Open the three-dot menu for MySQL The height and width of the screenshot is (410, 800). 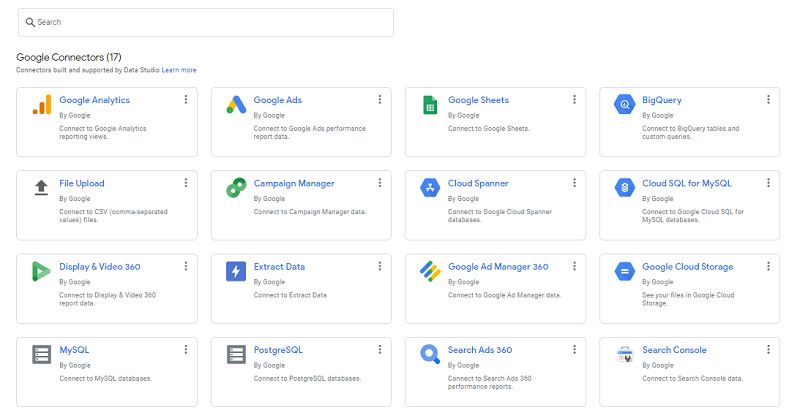186,349
